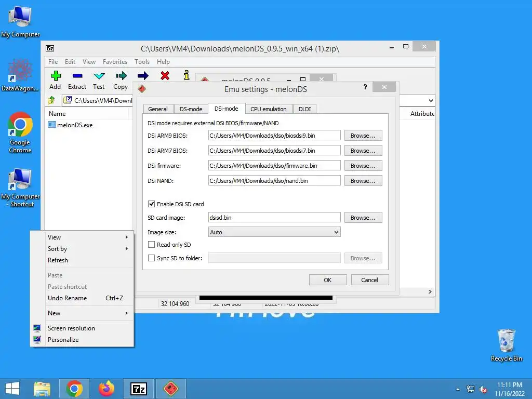The width and height of the screenshot is (532, 399).
Task: Click the right scroll arrow in 7-Zip list
Action: point(430,291)
